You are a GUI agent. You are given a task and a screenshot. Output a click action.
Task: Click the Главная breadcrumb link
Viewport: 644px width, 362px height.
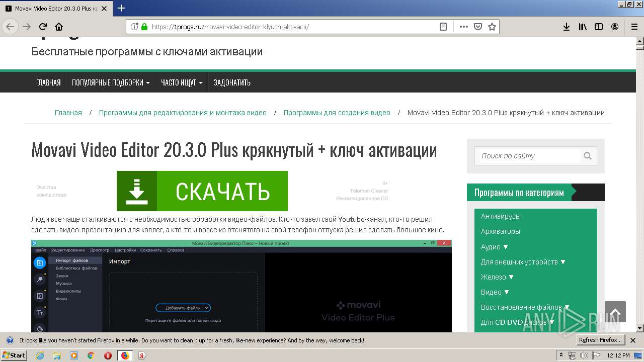coord(68,113)
